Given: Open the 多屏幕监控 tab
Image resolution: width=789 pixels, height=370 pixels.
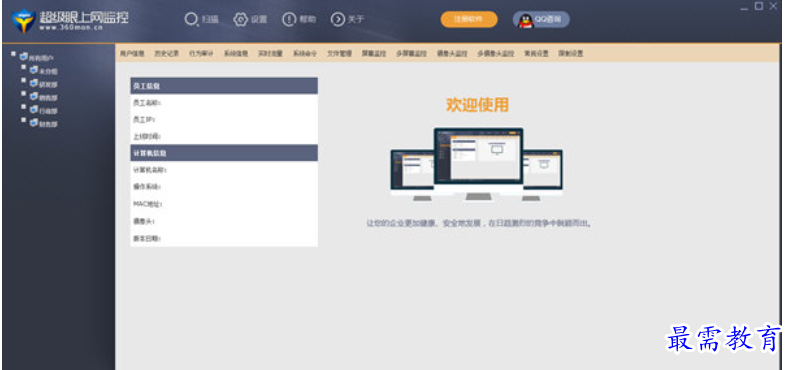Looking at the screenshot, I should coord(412,53).
